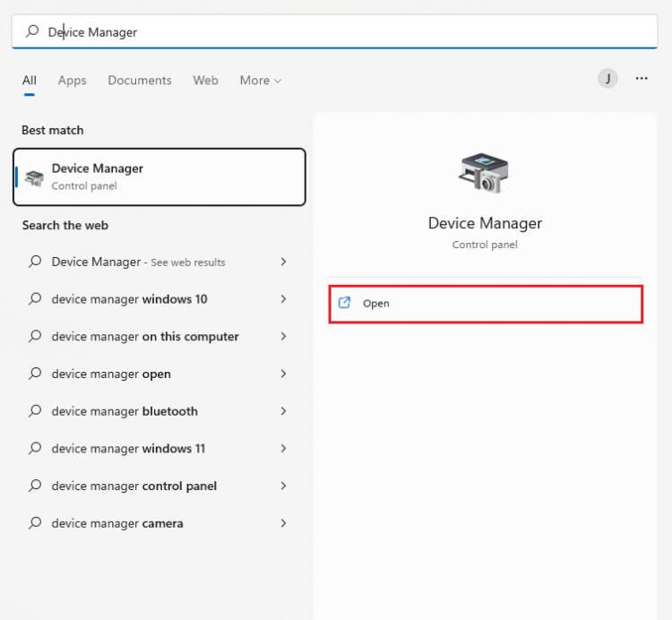Click search icon beside 'device manager windows 10'
This screenshot has width=672, height=620.
(x=35, y=299)
